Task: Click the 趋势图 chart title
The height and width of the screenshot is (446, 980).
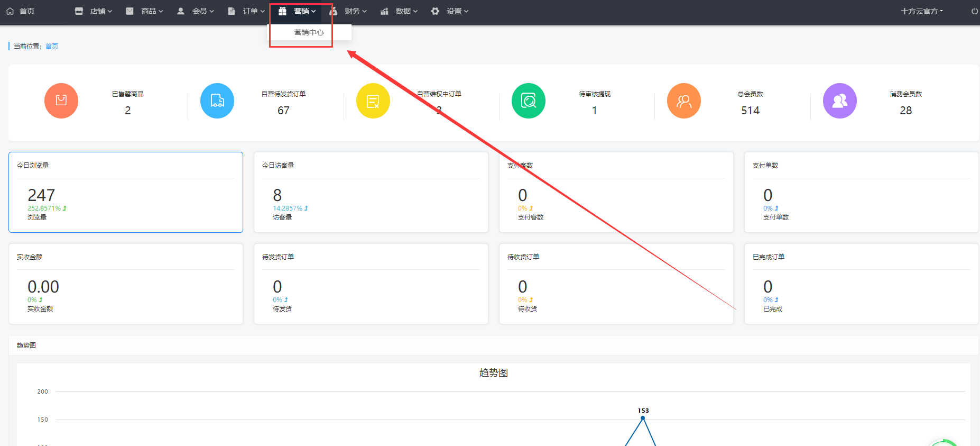Action: tap(494, 372)
